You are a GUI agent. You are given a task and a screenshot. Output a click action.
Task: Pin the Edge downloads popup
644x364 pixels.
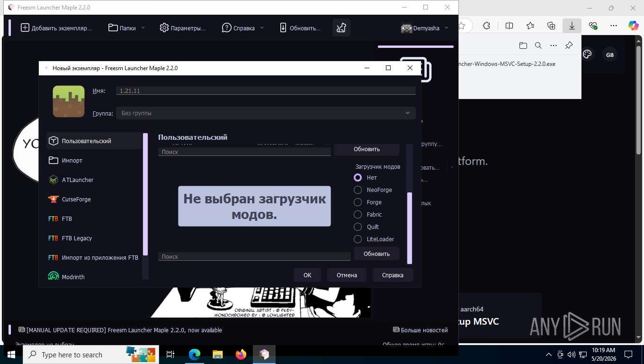click(569, 45)
